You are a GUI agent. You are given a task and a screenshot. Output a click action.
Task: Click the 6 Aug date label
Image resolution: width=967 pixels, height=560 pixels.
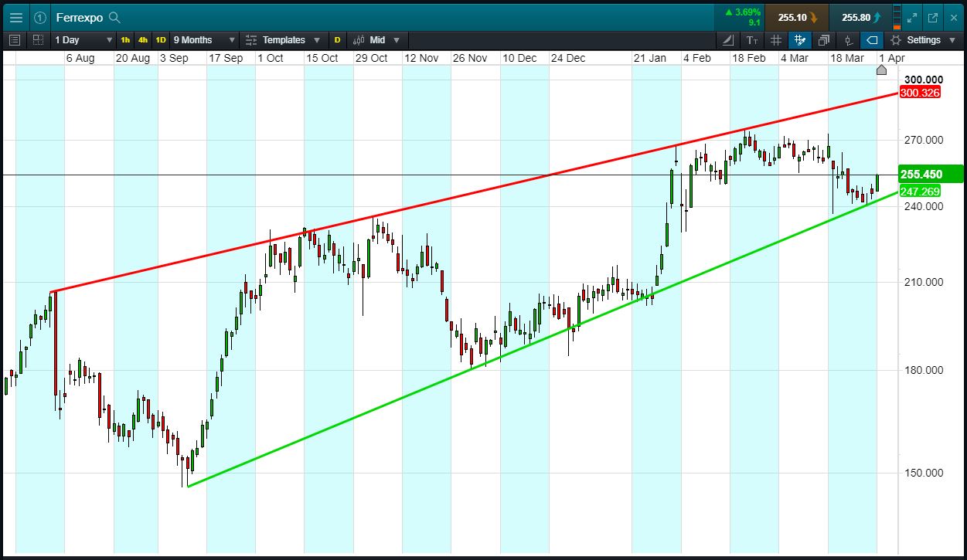pyautogui.click(x=80, y=58)
